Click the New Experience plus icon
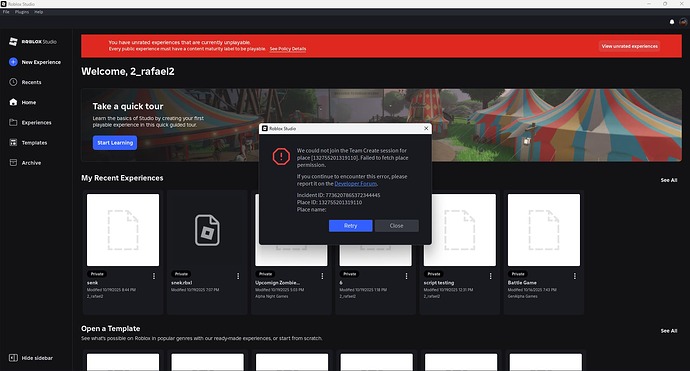This screenshot has width=690, height=371. [x=13, y=62]
